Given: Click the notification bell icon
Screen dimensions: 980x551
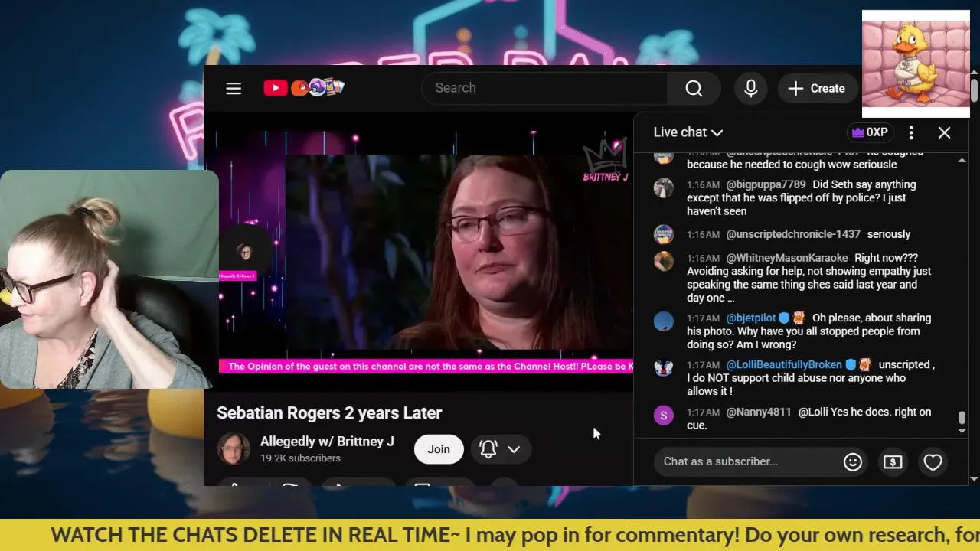Looking at the screenshot, I should tap(488, 449).
